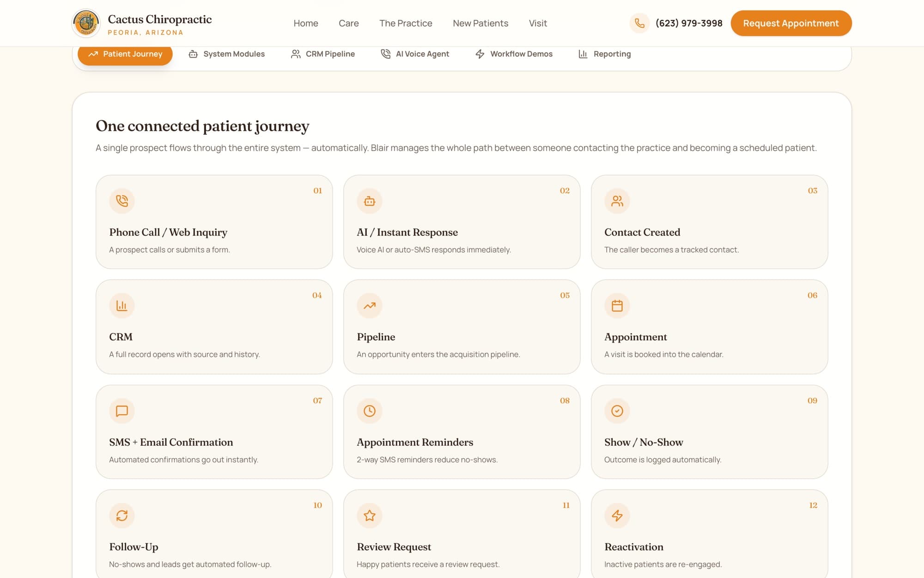Click the clock icon in Appointment Reminders card
The width and height of the screenshot is (924, 578).
pos(370,411)
